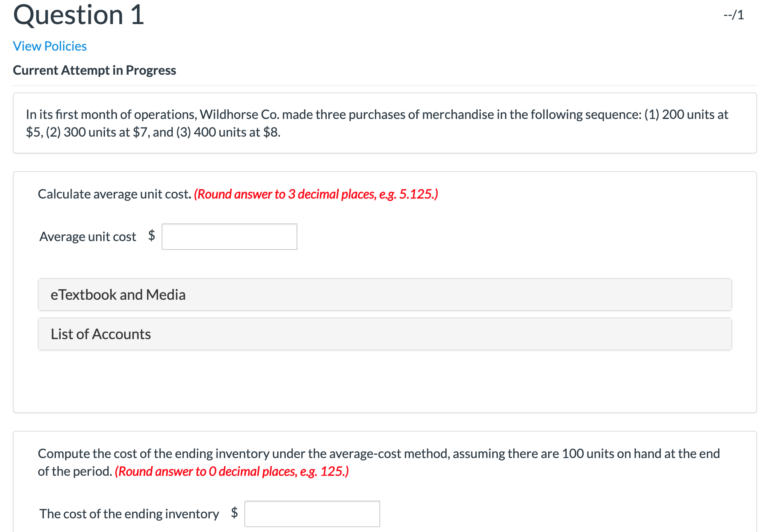Select the Question 1 heading
The image size is (774, 532).
point(78,15)
